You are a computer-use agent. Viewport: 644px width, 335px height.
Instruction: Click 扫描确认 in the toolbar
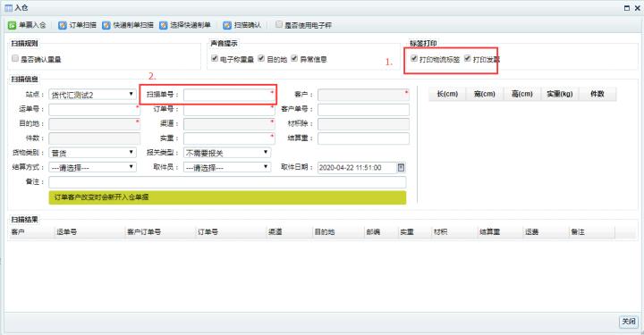point(241,25)
